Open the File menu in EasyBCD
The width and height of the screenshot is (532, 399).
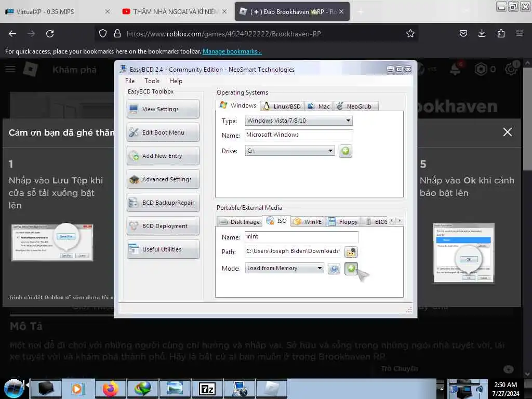[129, 81]
